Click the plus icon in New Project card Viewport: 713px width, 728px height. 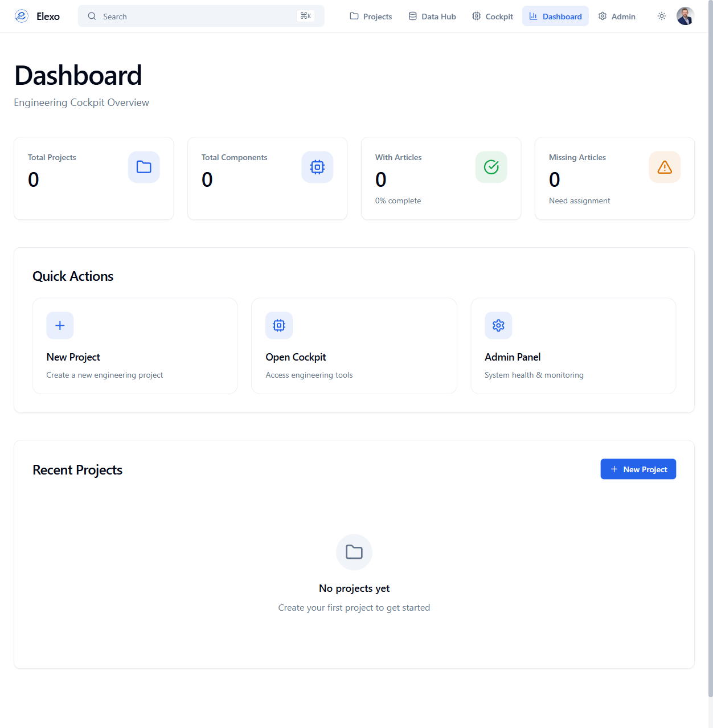(60, 325)
